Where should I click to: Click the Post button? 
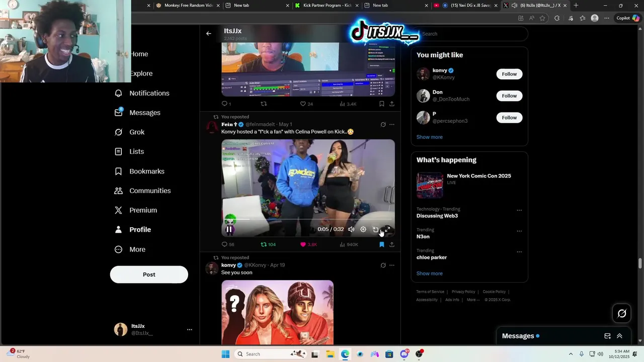(x=149, y=275)
